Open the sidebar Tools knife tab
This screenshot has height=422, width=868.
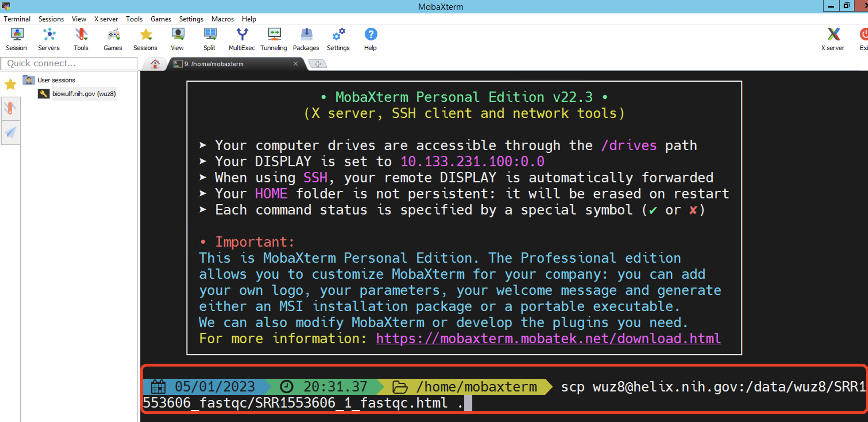pyautogui.click(x=10, y=109)
